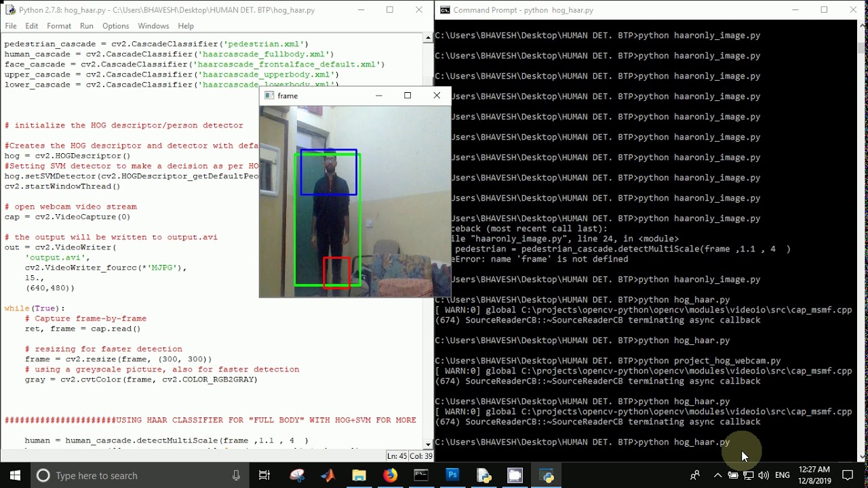Click the 'pedestrian_cascade' code line
The width and height of the screenshot is (868, 488).
click(156, 44)
